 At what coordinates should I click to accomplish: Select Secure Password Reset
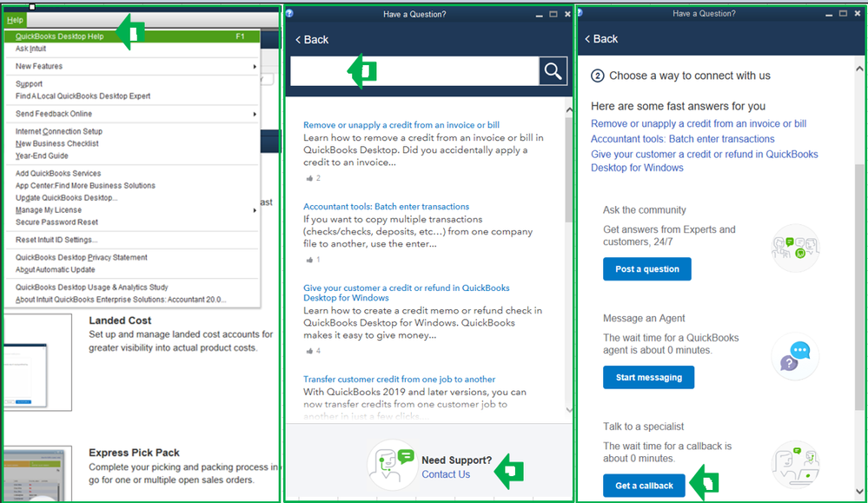pos(57,222)
